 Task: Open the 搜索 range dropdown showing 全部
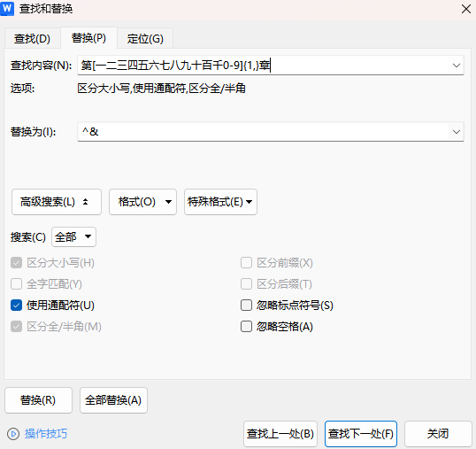(x=73, y=236)
